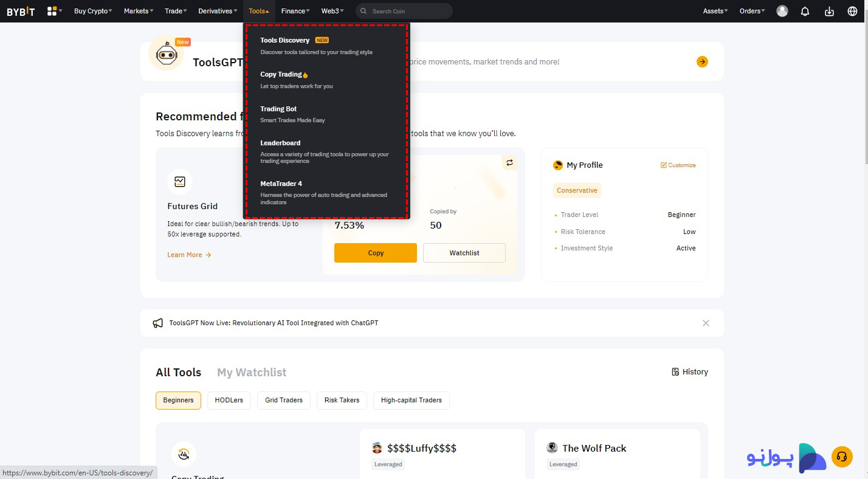Click the Bybit logo
Screen dimensions: 868x479
[x=21, y=11]
